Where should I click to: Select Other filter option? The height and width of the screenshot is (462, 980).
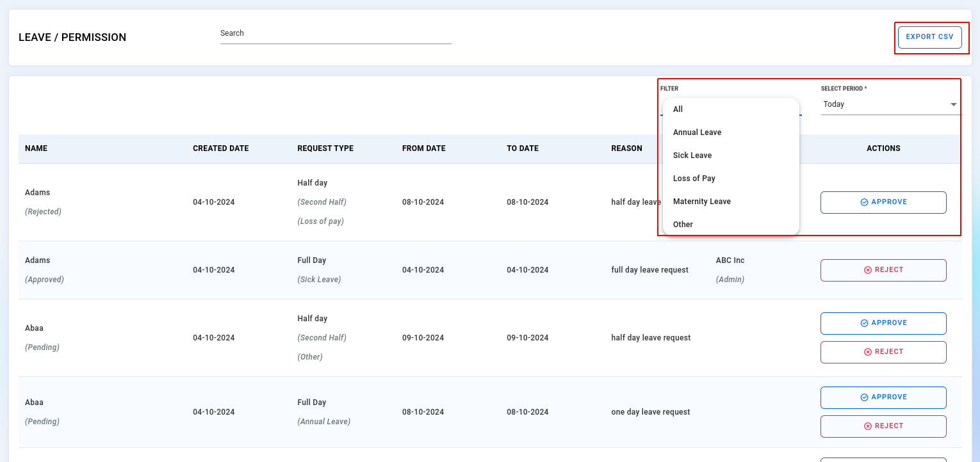tap(731, 225)
